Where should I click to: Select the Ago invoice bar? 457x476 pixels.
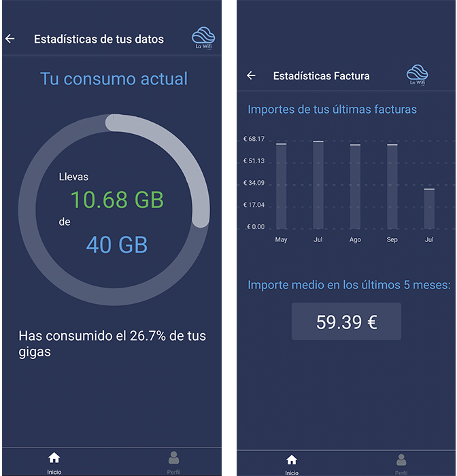tap(355, 187)
